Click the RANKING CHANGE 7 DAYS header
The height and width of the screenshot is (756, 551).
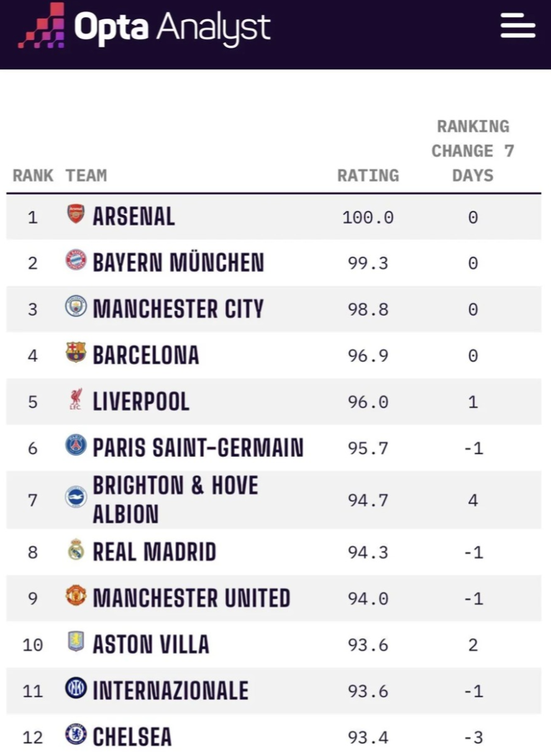click(473, 151)
